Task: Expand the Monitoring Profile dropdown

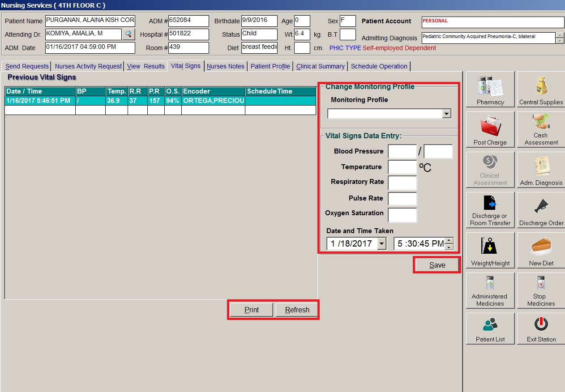Action: [x=446, y=114]
